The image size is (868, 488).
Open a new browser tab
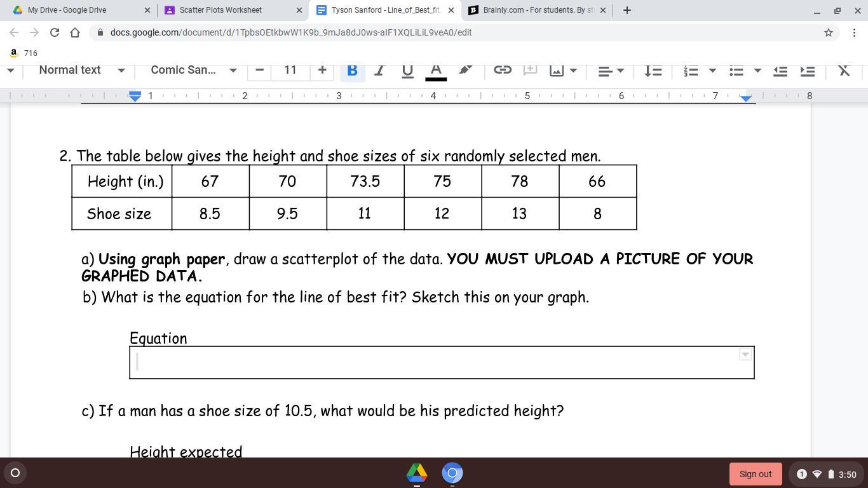tap(627, 10)
